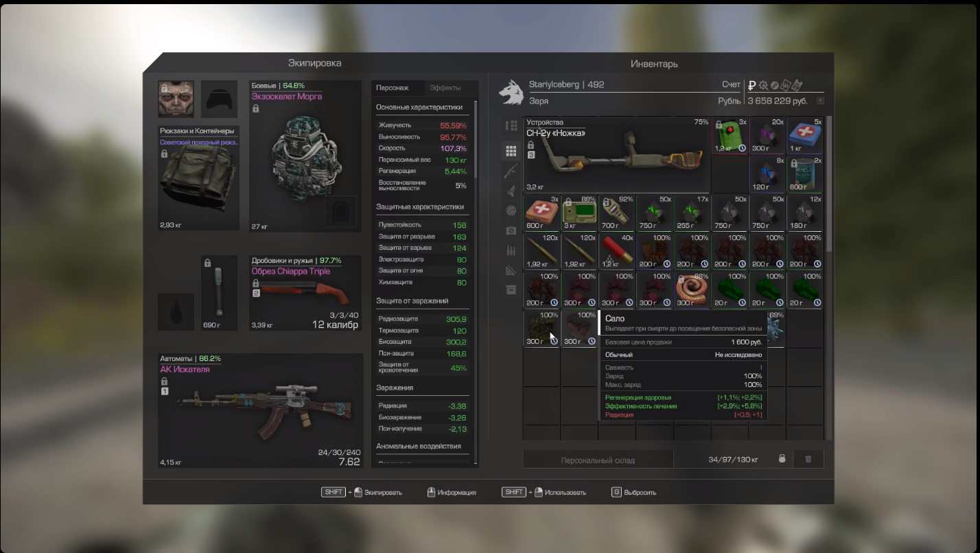Select the orange medkit weighing 600 г
980x553 pixels.
tap(541, 213)
